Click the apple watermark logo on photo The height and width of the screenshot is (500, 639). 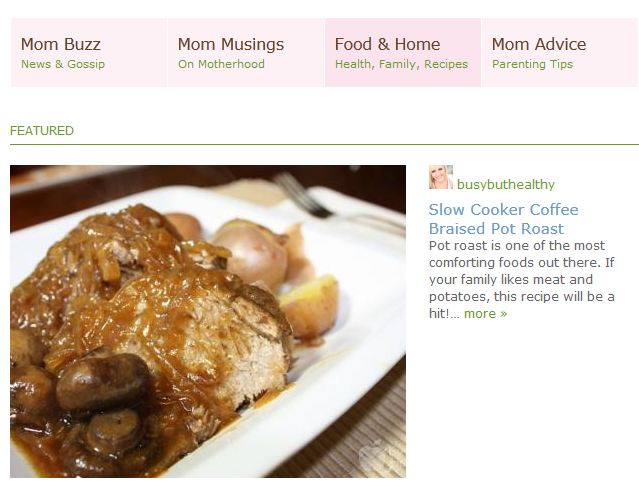pos(371,456)
